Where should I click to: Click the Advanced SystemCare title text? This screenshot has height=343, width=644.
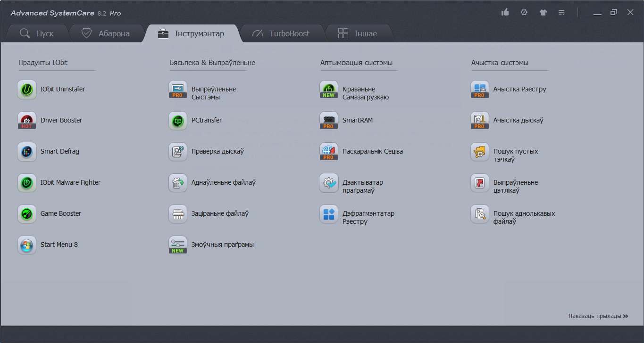pos(52,13)
